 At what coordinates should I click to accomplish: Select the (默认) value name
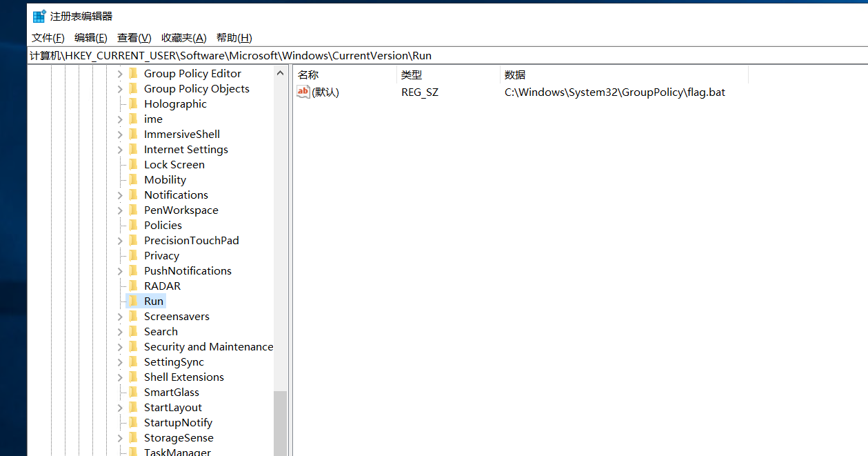click(x=325, y=92)
